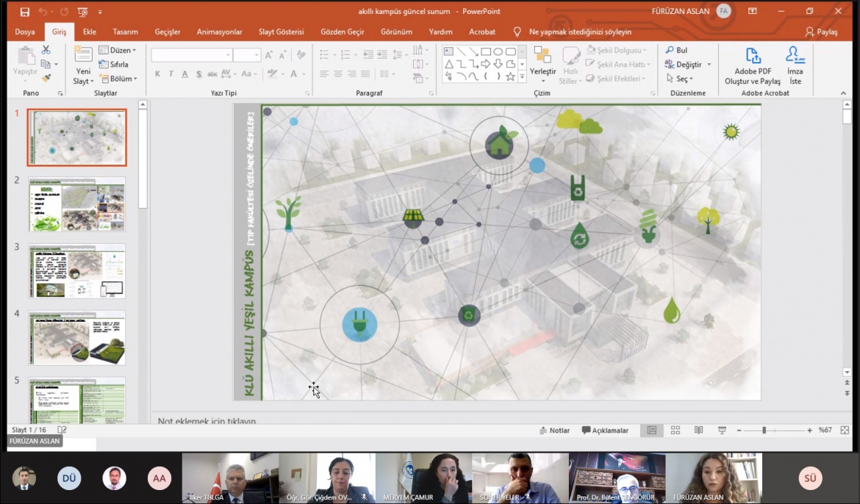Click Prof. Dr. Bülent Şengörür's video tile

tap(617, 478)
